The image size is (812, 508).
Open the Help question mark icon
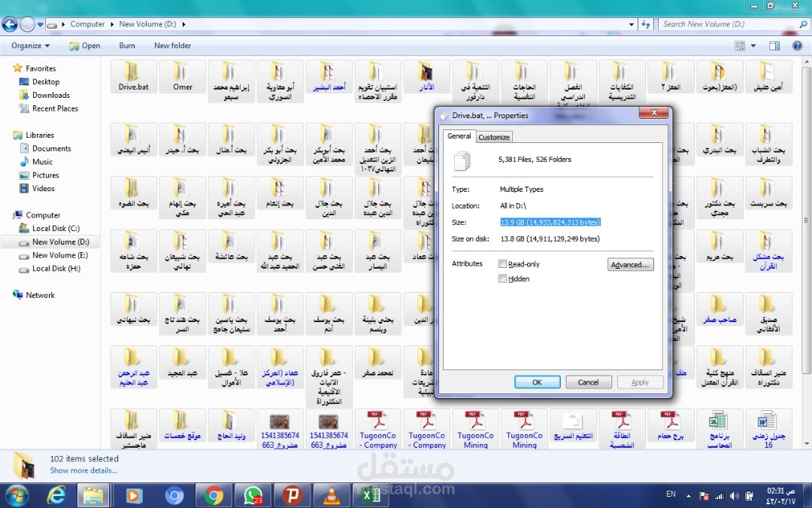coord(798,46)
